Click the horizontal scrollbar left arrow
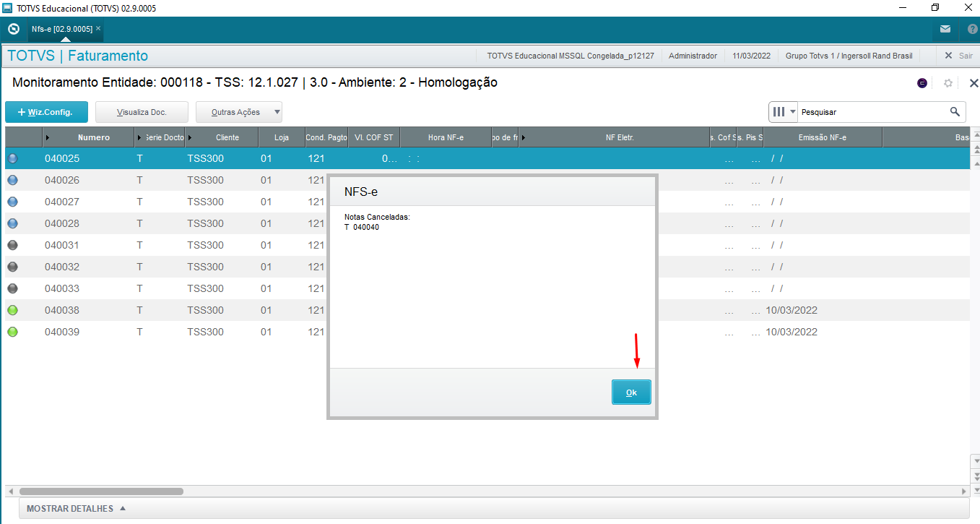The image size is (980, 524). pyautogui.click(x=10, y=491)
